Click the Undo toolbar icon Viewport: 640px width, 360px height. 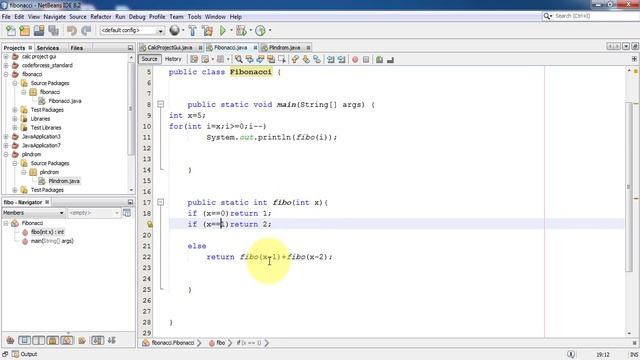[x=72, y=31]
